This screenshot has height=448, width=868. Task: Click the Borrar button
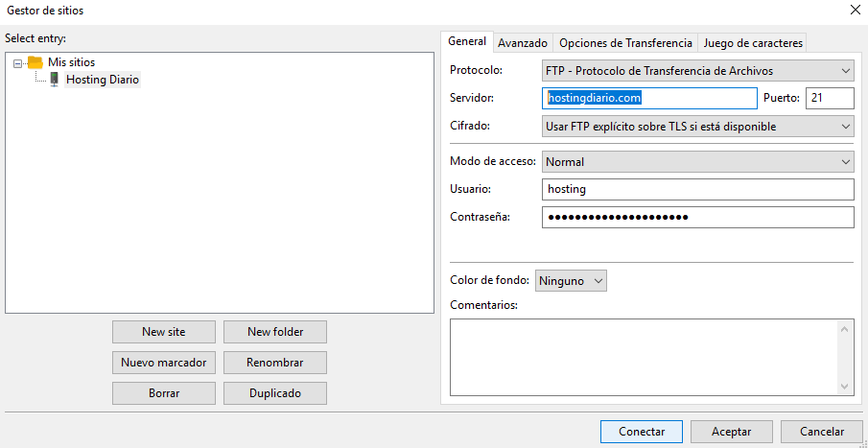click(164, 393)
